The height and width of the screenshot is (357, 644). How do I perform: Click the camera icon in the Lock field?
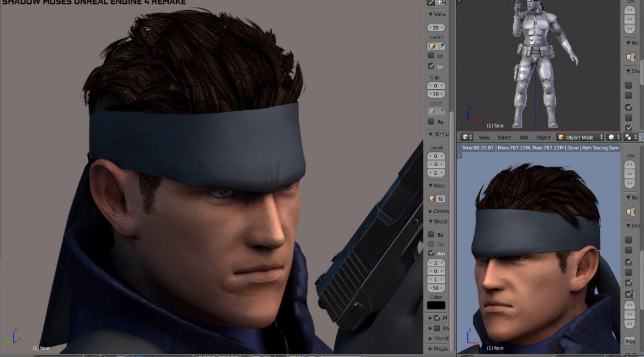point(432,46)
